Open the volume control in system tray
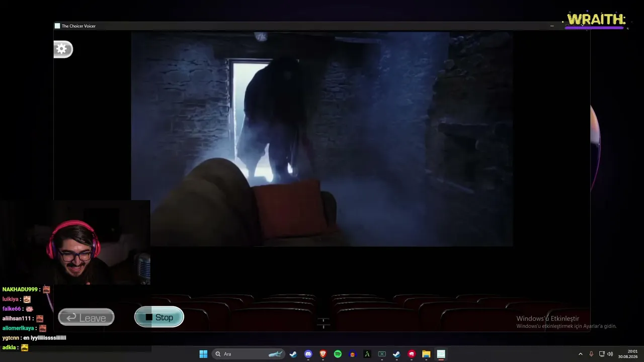 coord(610,354)
